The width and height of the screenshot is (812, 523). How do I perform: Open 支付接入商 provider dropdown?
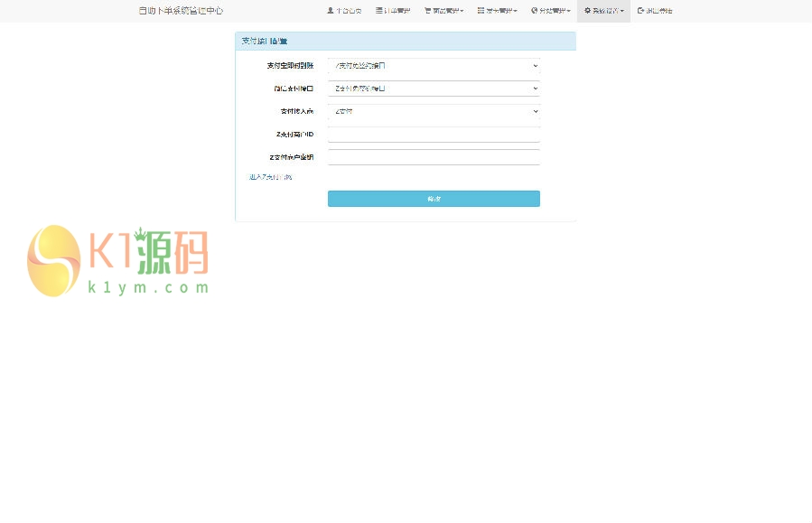click(434, 111)
